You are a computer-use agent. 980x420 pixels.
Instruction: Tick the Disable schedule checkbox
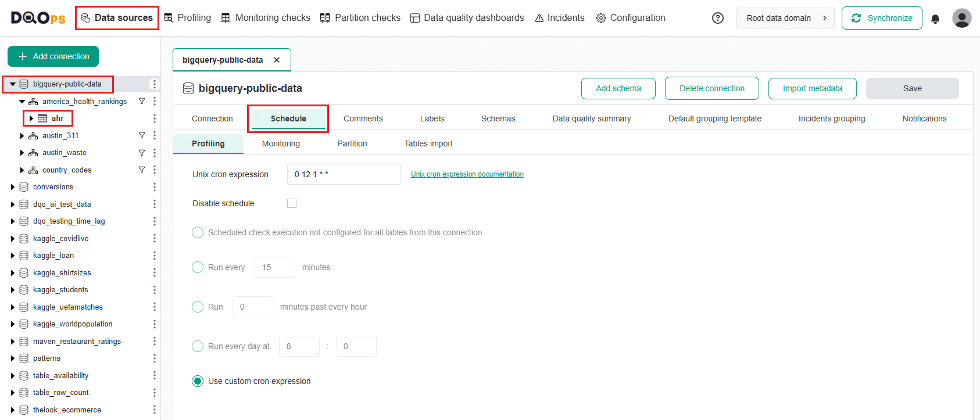[292, 203]
